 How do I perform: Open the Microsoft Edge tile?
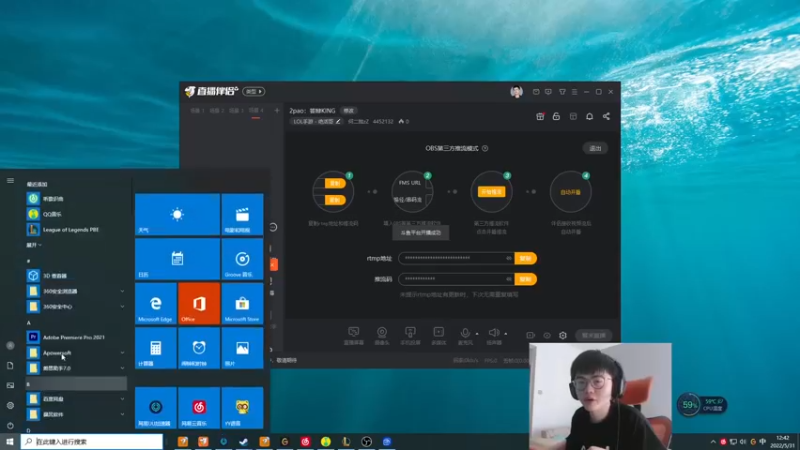point(156,304)
